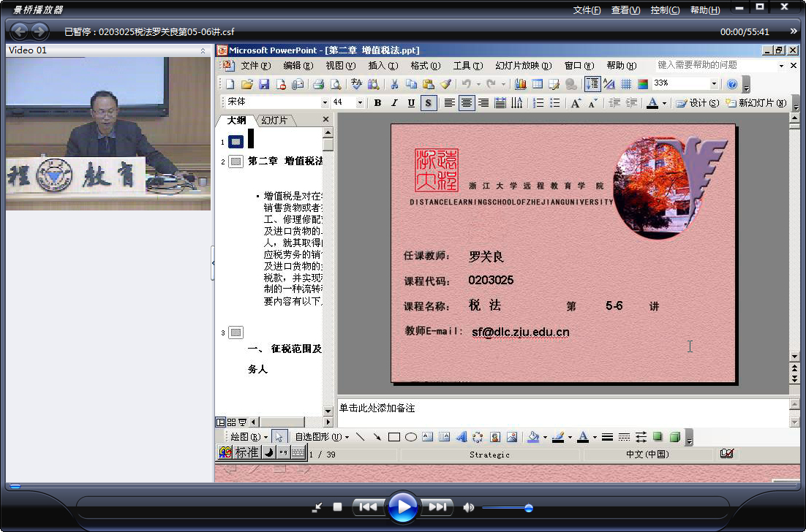This screenshot has width=806, height=532.
Task: Open the zoom percentage dropdown showing 33%
Action: (714, 84)
